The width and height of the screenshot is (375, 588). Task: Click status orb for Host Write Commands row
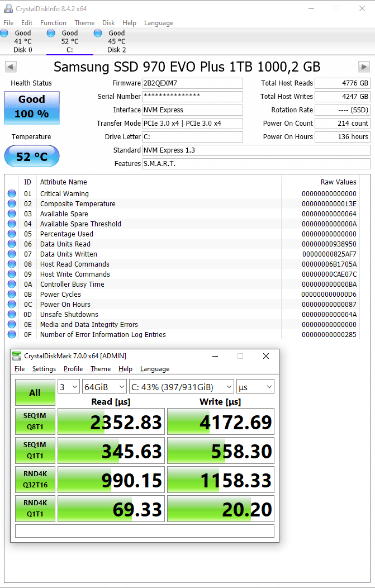pos(12,274)
